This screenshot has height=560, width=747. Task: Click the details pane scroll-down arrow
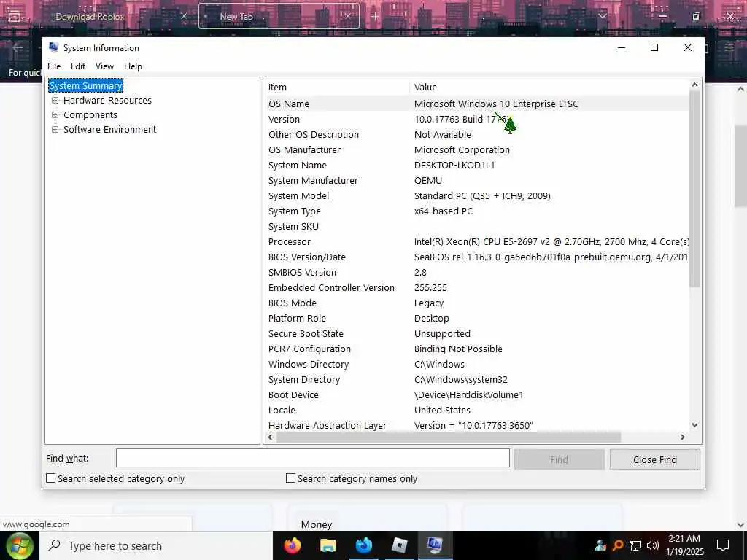click(694, 425)
